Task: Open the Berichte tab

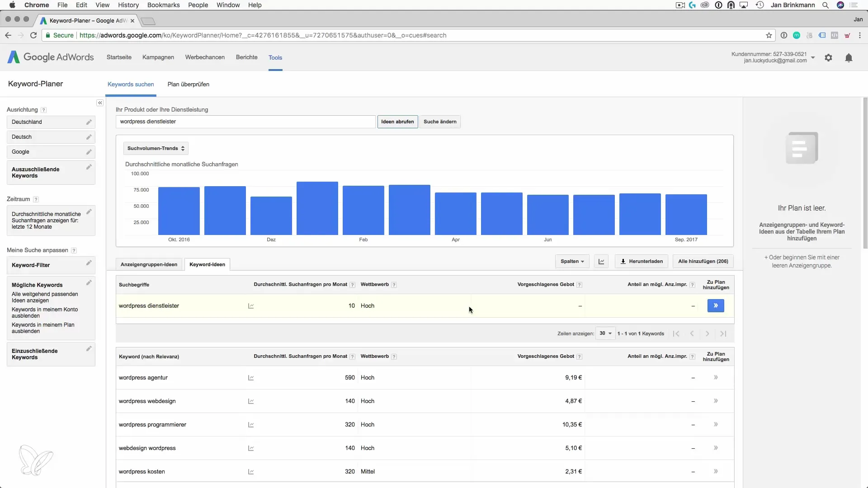Action: (x=247, y=57)
